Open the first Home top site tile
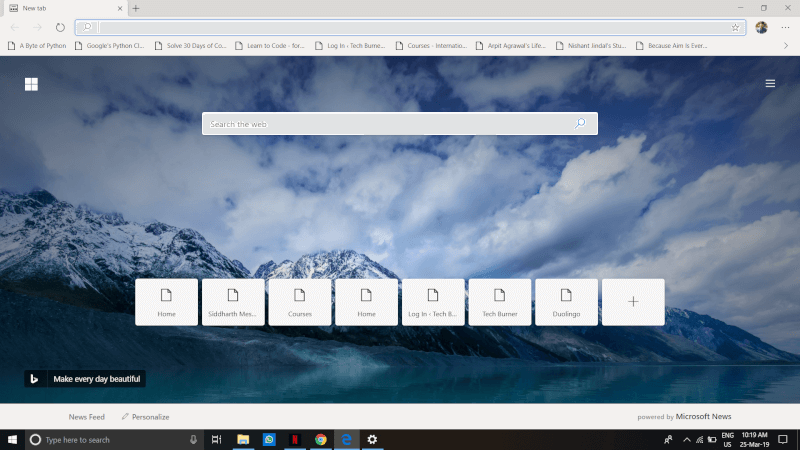Image resolution: width=800 pixels, height=450 pixels. (166, 302)
